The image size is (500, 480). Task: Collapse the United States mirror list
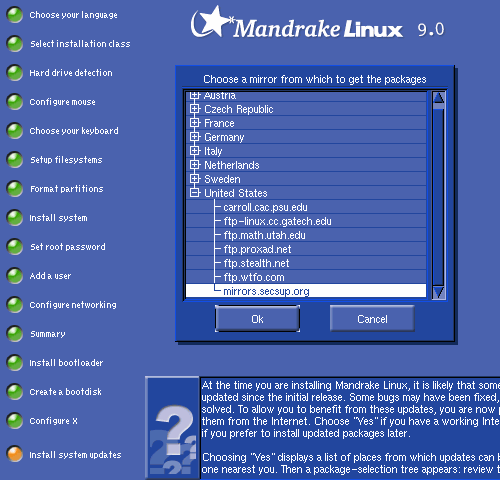[x=195, y=193]
